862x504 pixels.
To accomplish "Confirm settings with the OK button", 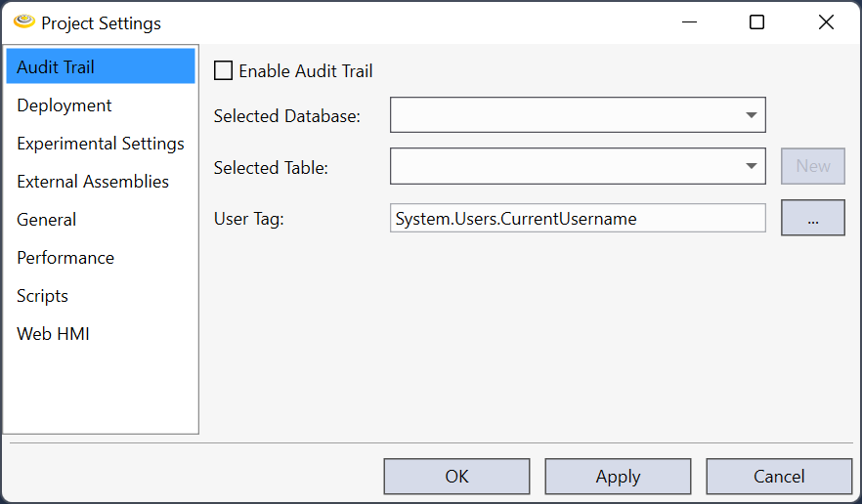I will [x=456, y=477].
